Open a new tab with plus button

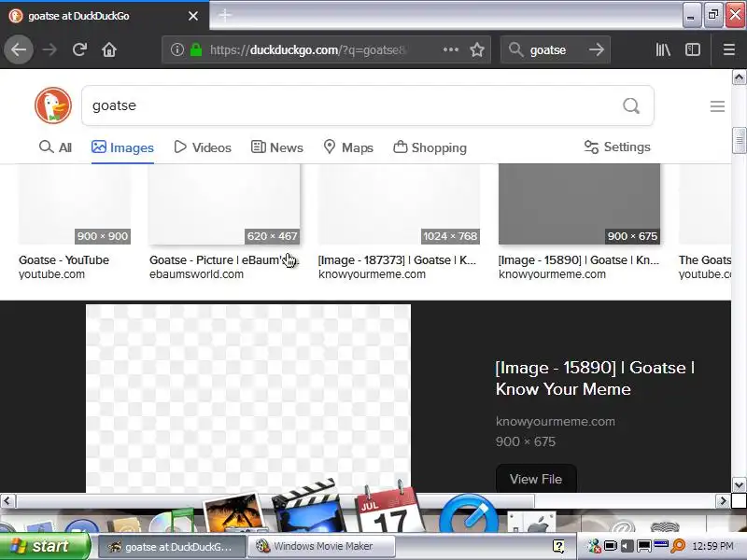point(225,15)
